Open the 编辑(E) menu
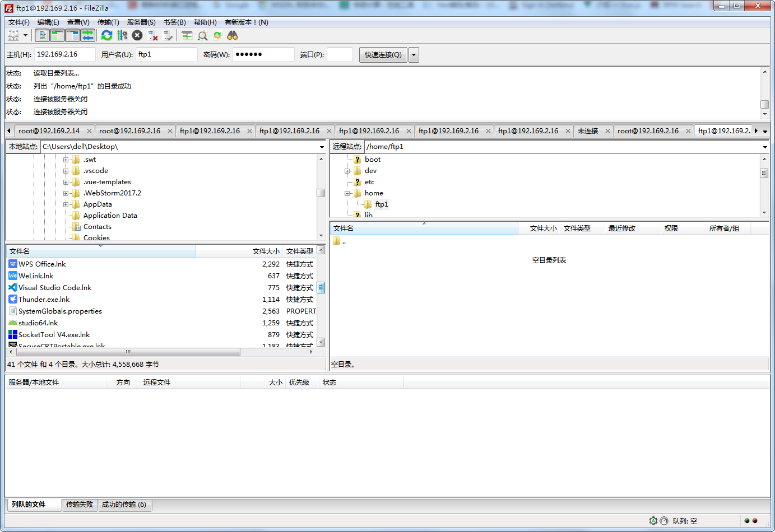The image size is (775, 532). tap(48, 22)
